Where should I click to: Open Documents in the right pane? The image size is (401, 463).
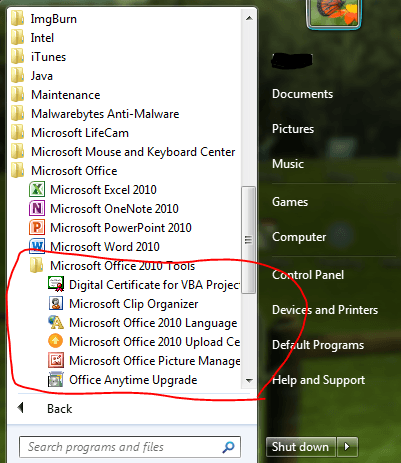(x=302, y=94)
